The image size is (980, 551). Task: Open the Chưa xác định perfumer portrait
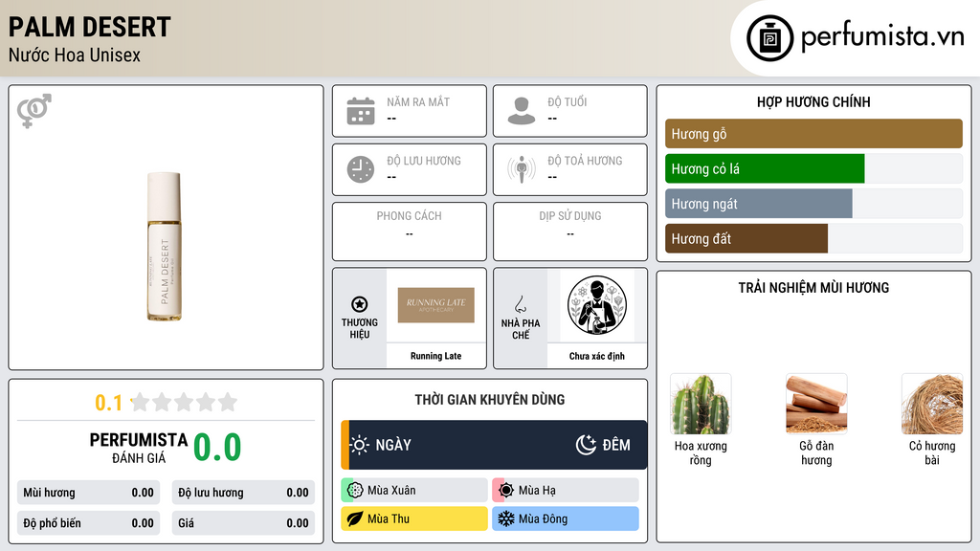[597, 305]
